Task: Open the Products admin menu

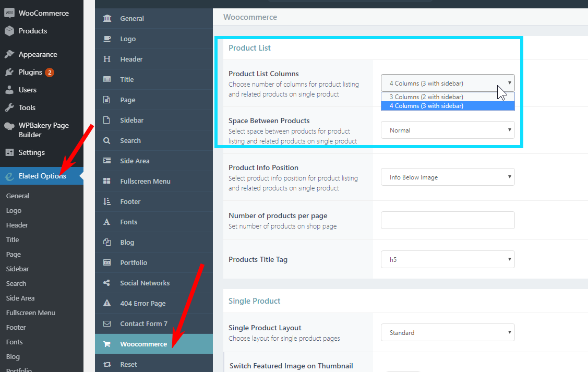Action: 42,31
